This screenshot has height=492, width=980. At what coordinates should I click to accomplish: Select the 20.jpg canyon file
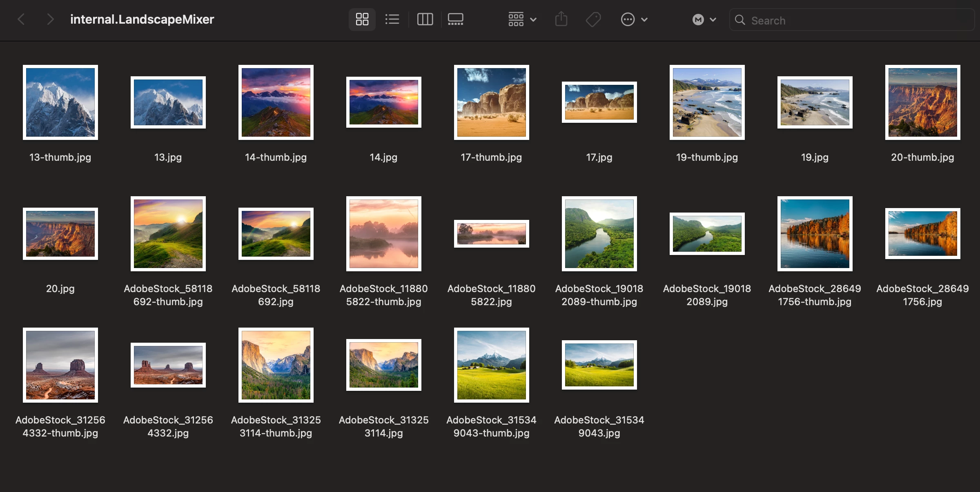coord(60,234)
